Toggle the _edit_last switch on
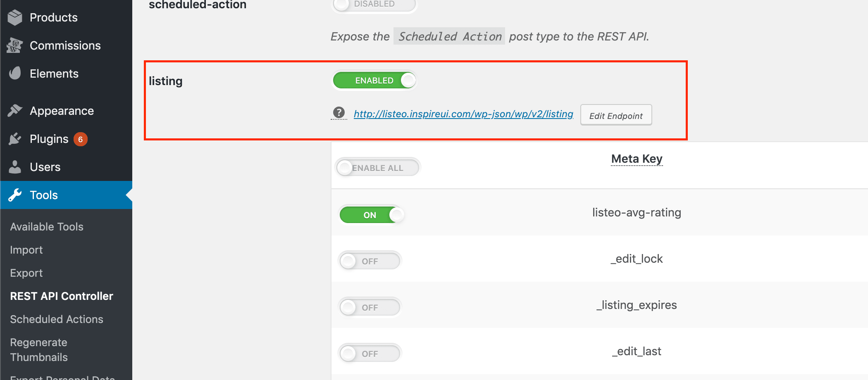The width and height of the screenshot is (868, 380). coord(370,354)
